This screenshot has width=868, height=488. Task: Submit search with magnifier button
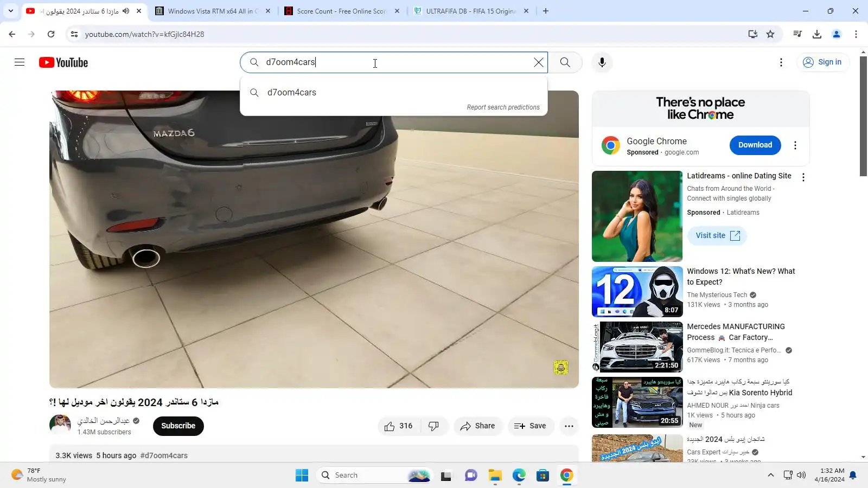click(x=565, y=62)
